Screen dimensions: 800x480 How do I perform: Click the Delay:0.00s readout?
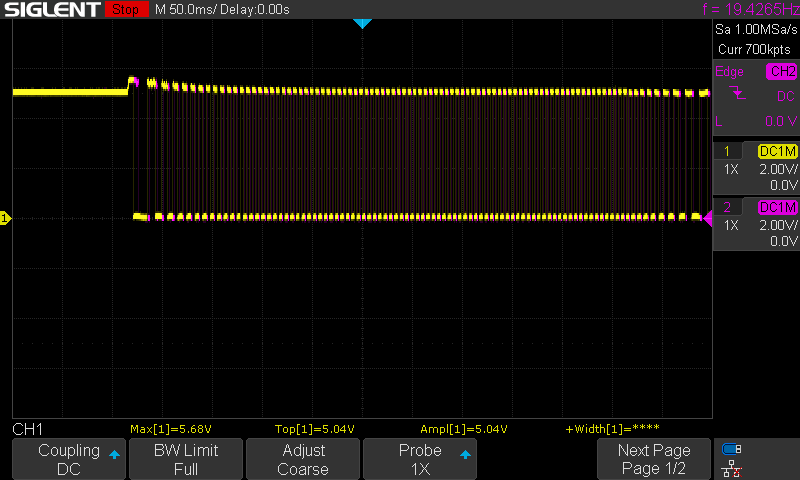pos(255,10)
